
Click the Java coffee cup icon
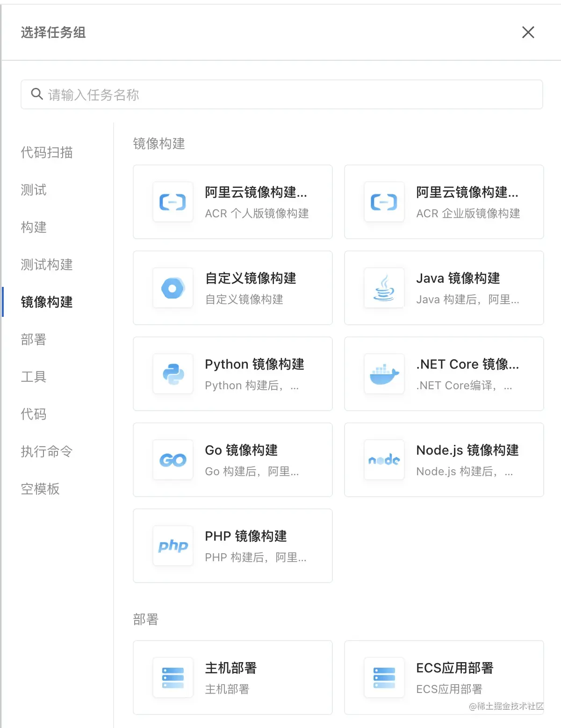tap(384, 288)
